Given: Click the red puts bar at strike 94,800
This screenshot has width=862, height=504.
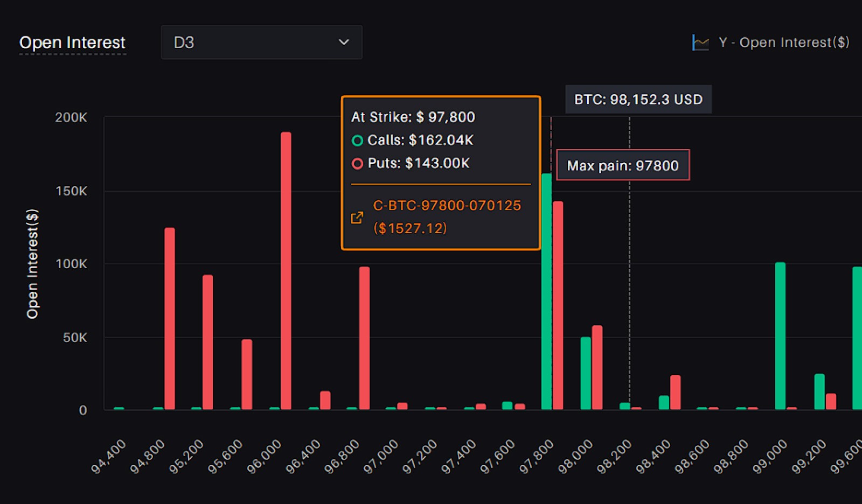Looking at the screenshot, I should (170, 319).
